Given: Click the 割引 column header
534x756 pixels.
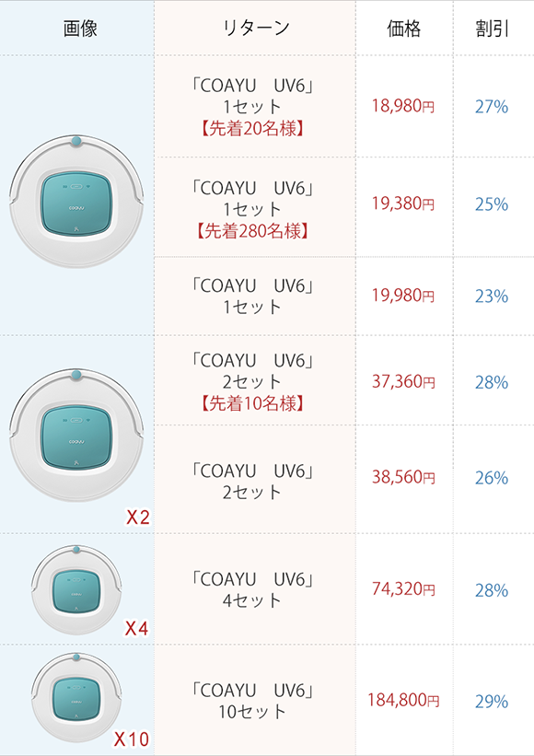Looking at the screenshot, I should pyautogui.click(x=492, y=29).
